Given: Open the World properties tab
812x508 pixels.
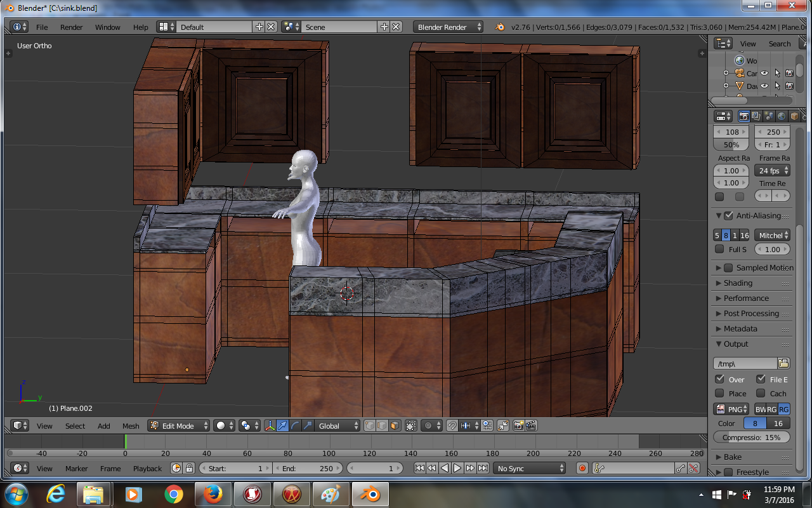Looking at the screenshot, I should (782, 116).
